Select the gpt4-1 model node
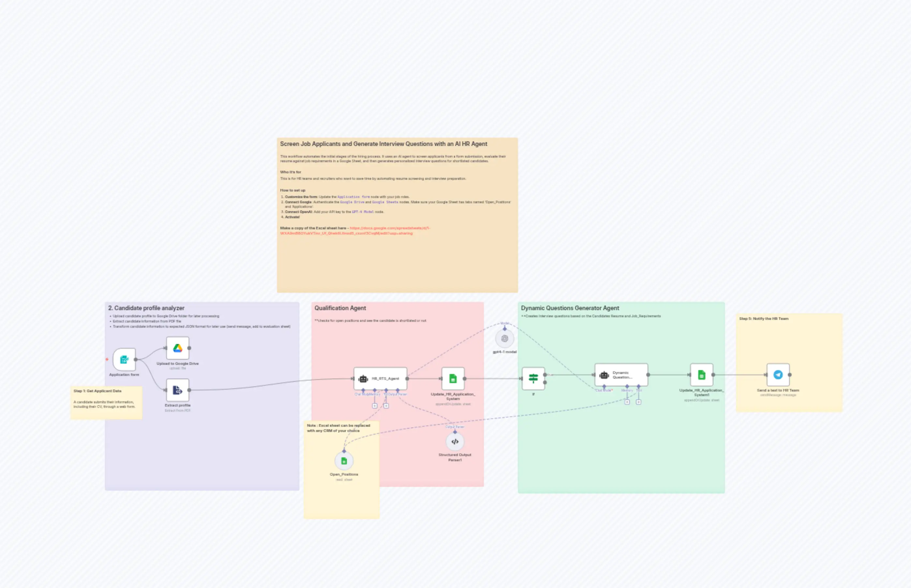 [x=504, y=337]
